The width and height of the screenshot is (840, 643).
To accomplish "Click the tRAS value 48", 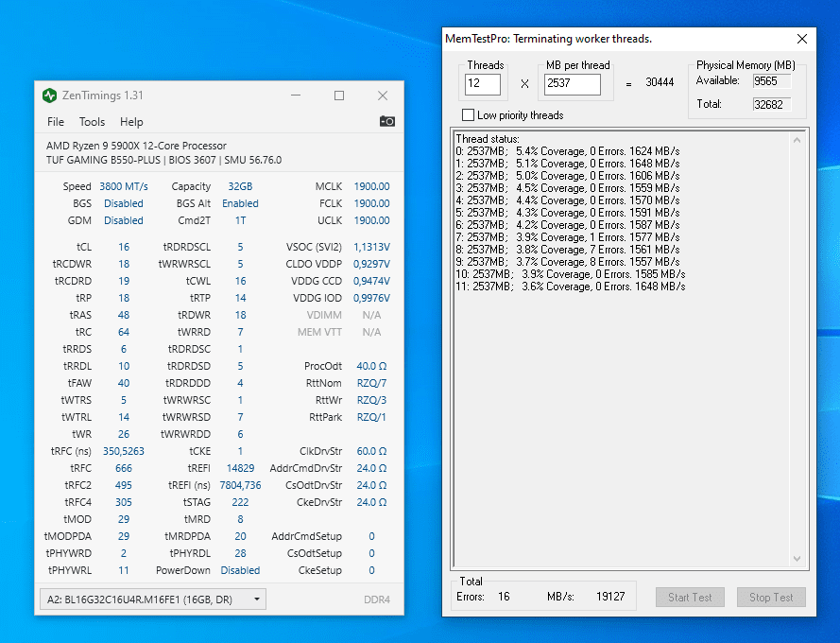I will point(124,315).
